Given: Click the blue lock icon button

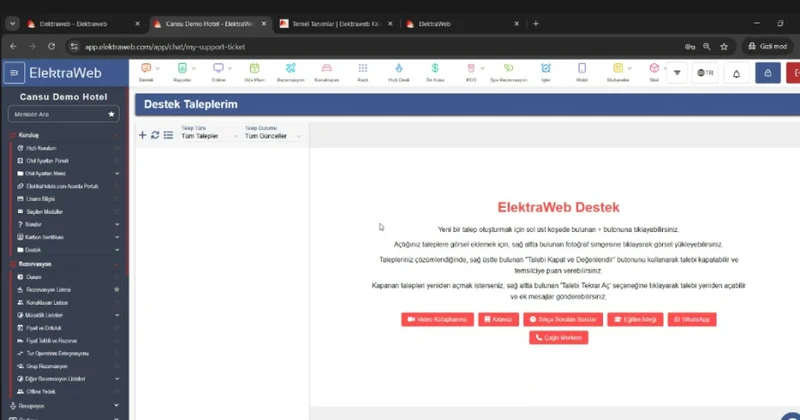Looking at the screenshot, I should point(767,73).
